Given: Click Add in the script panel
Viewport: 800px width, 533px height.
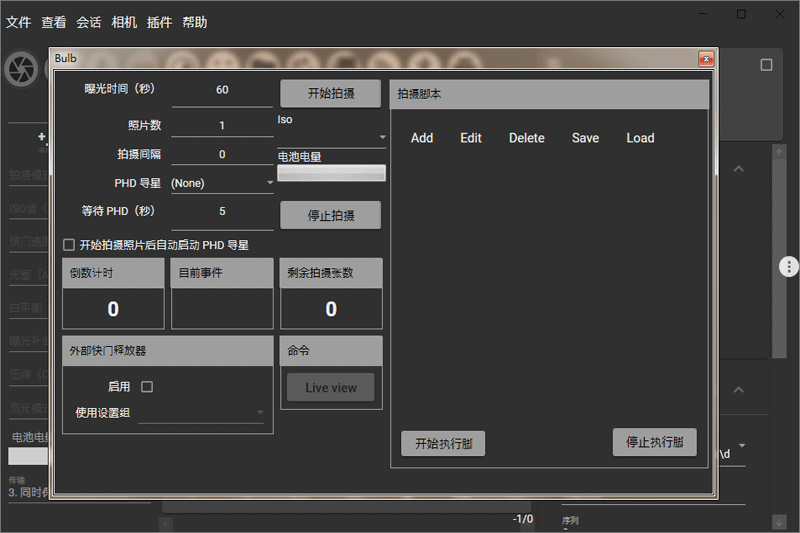Looking at the screenshot, I should tap(422, 138).
